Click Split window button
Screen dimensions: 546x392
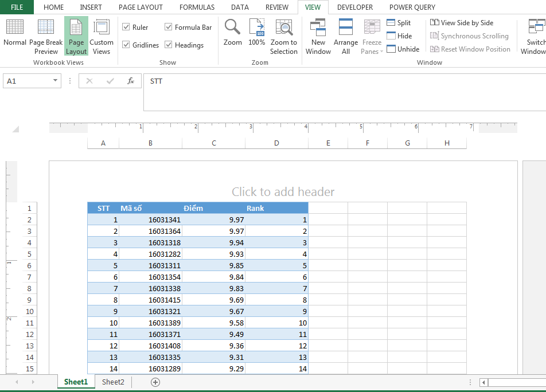[399, 22]
